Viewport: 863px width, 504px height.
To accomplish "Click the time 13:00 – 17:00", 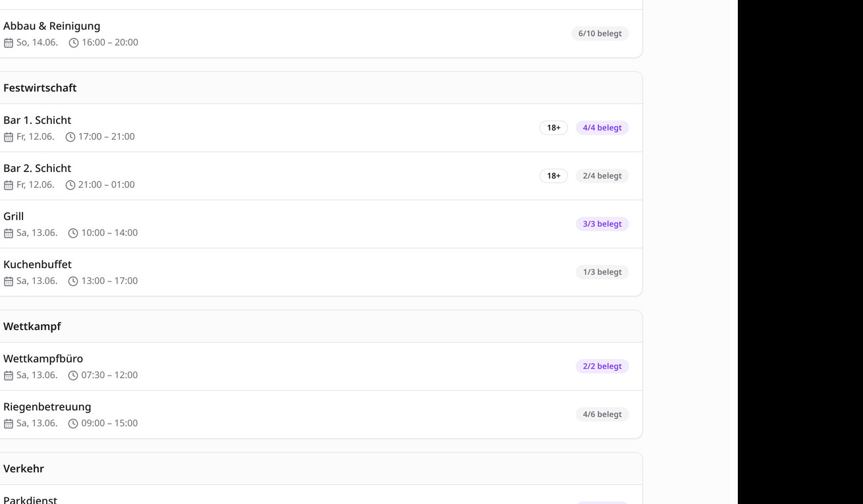I will tap(109, 281).
